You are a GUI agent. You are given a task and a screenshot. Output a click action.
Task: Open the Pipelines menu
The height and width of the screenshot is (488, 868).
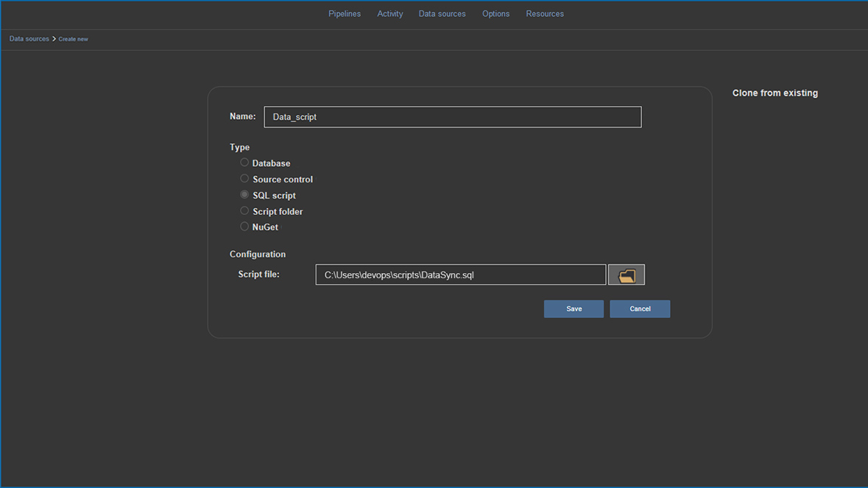[344, 13]
